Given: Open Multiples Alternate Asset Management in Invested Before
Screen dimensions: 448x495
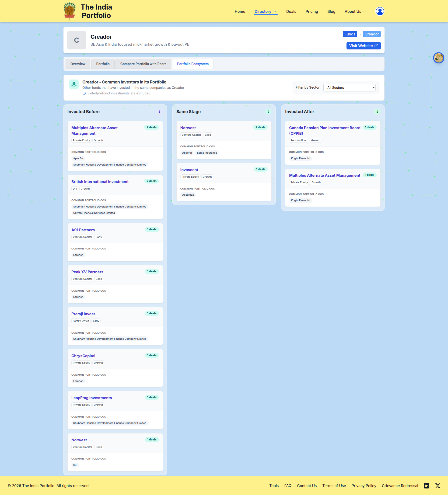Looking at the screenshot, I should [x=94, y=131].
